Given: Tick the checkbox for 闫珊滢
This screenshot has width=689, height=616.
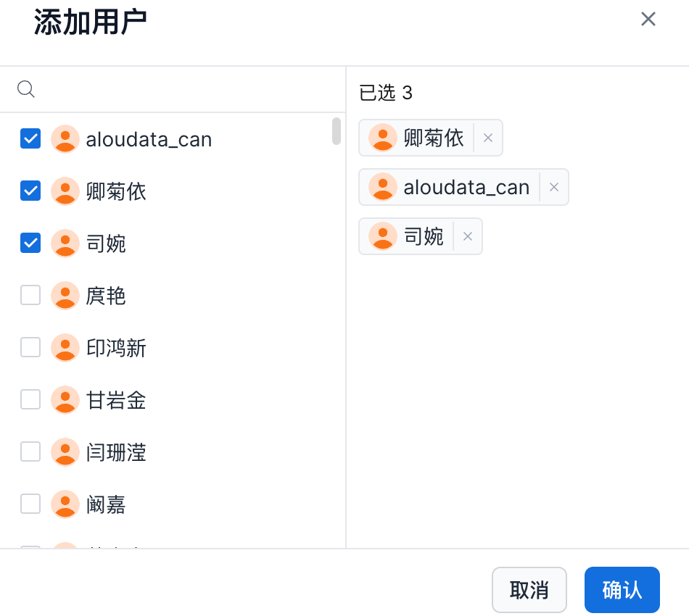Looking at the screenshot, I should click(30, 451).
